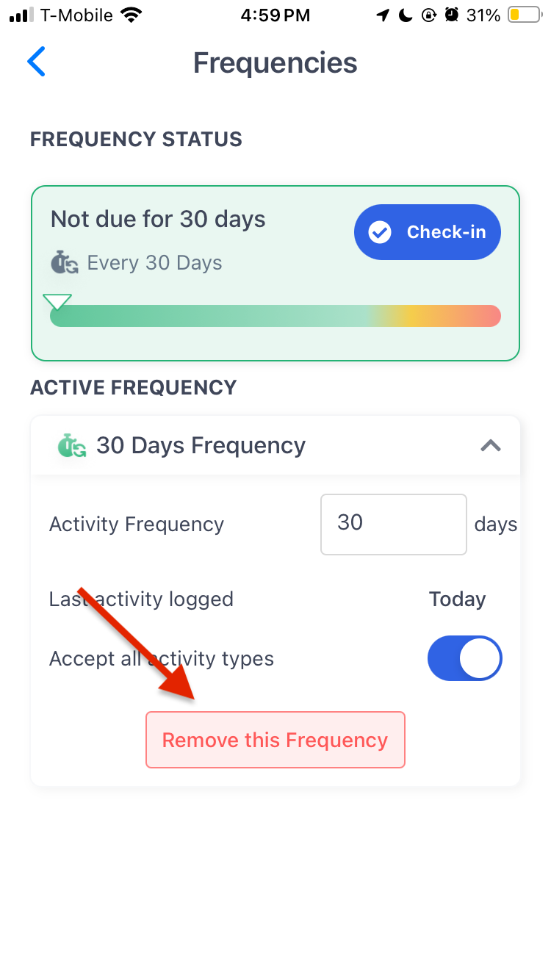Tap the Today last activity value

[x=458, y=599]
